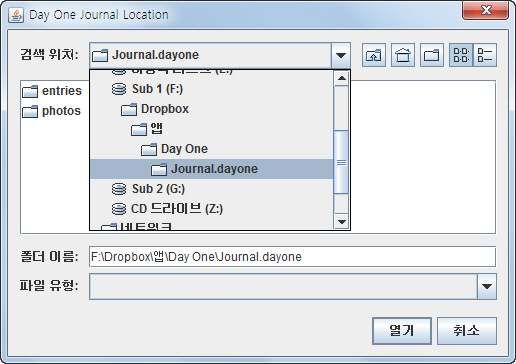516x364 pixels.
Task: Click the Sub 1 (F:) drive icon
Action: point(119,89)
